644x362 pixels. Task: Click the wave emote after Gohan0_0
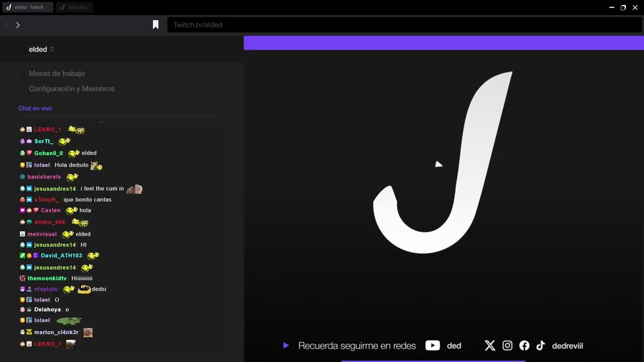74,153
